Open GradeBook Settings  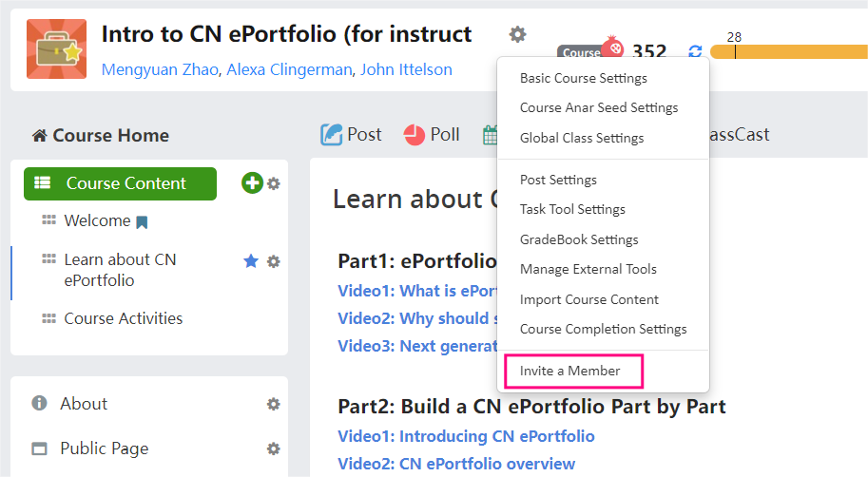(x=579, y=239)
